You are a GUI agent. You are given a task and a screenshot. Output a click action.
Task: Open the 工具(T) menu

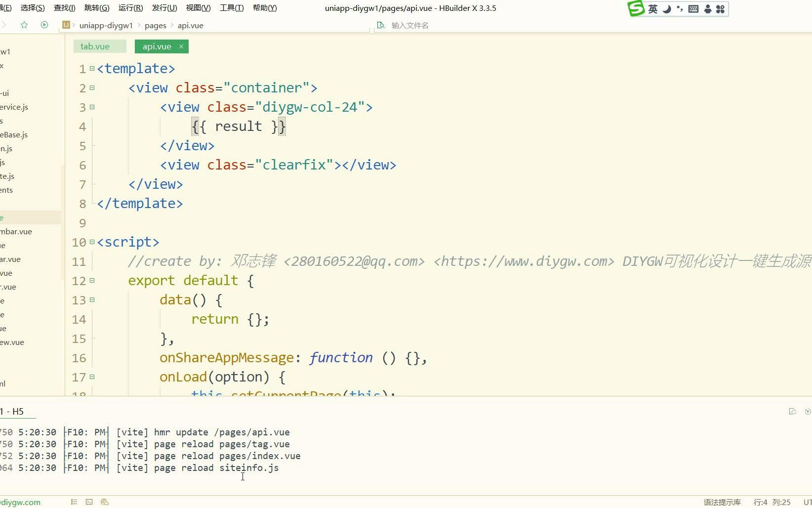(232, 8)
